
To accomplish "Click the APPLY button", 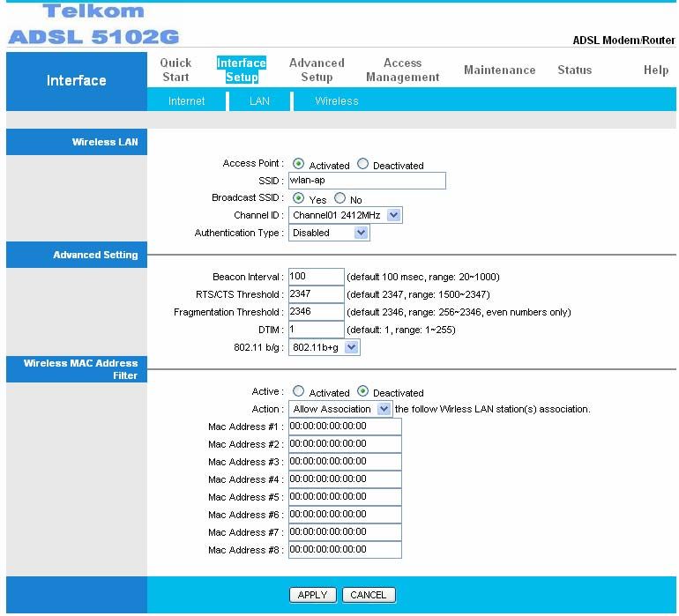I will point(313,595).
